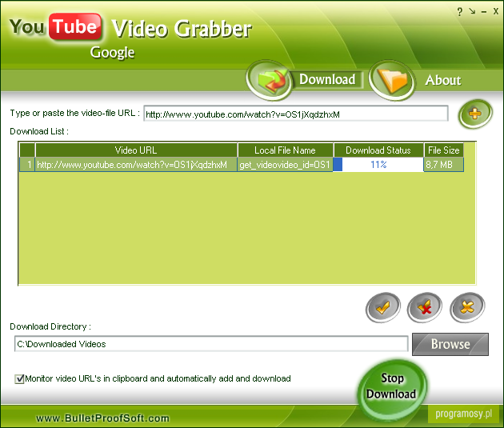Screen dimensions: 504x428
Task: Click the YouTube logo in header
Action: tap(55, 26)
